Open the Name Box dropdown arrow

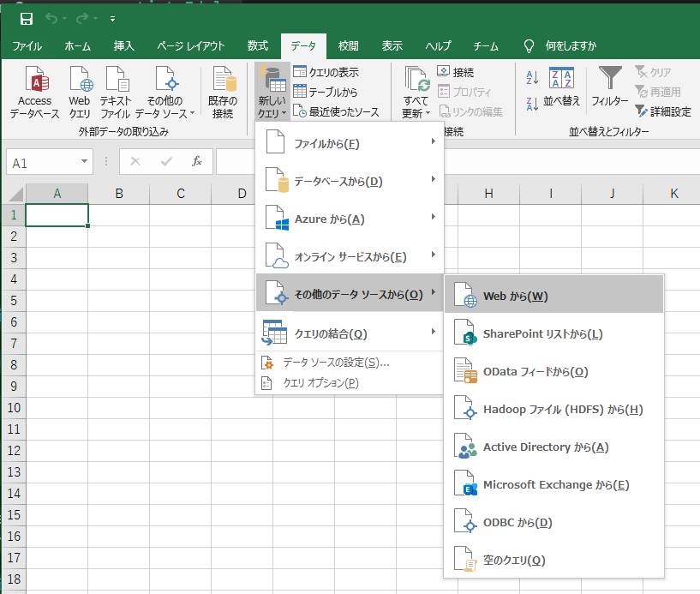tap(84, 162)
